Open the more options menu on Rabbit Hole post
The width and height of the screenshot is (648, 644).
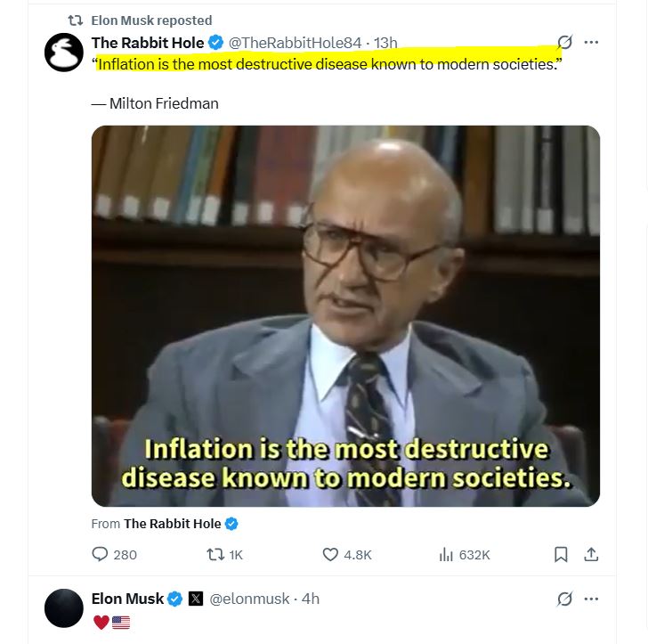(x=591, y=43)
